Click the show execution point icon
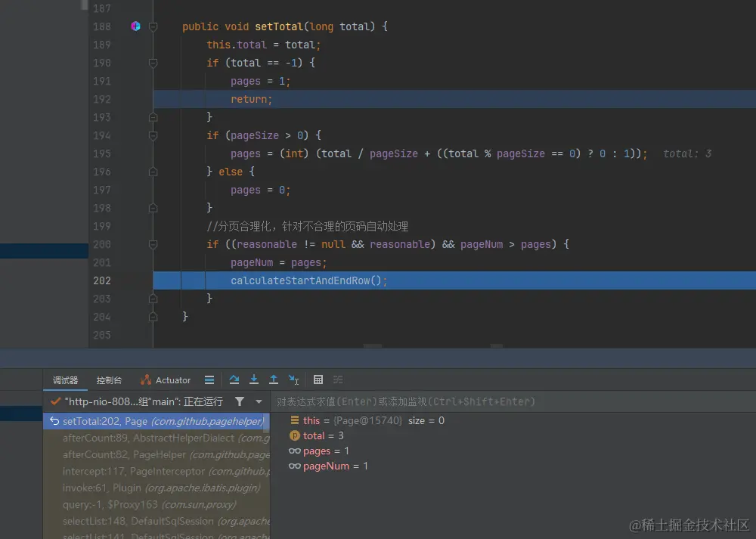The image size is (756, 539). (x=209, y=380)
